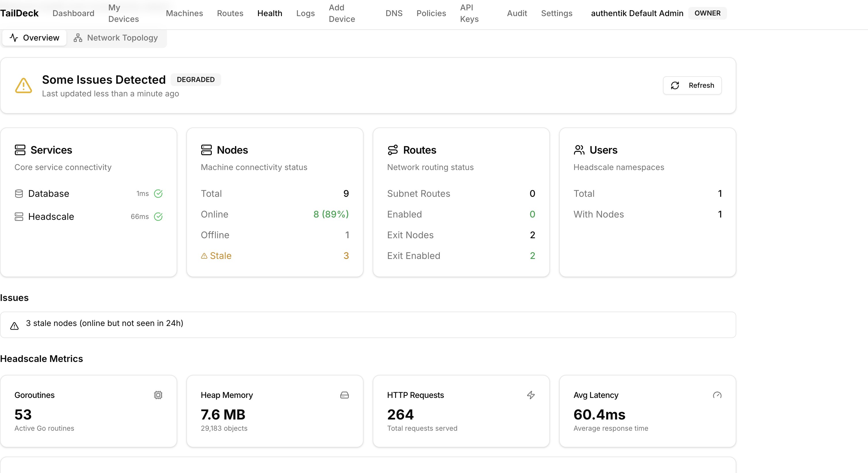The width and height of the screenshot is (868, 473).
Task: Click the green checkmark next to Database
Action: click(159, 194)
